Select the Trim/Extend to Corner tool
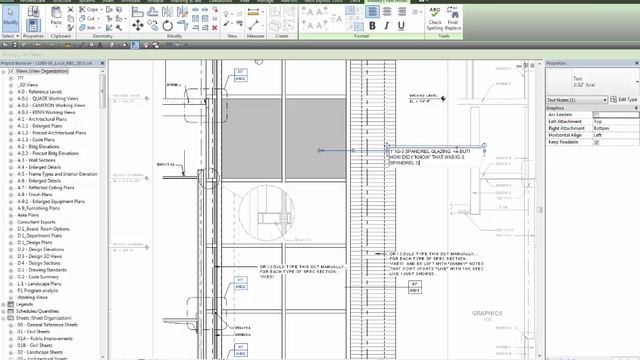 coord(182,26)
